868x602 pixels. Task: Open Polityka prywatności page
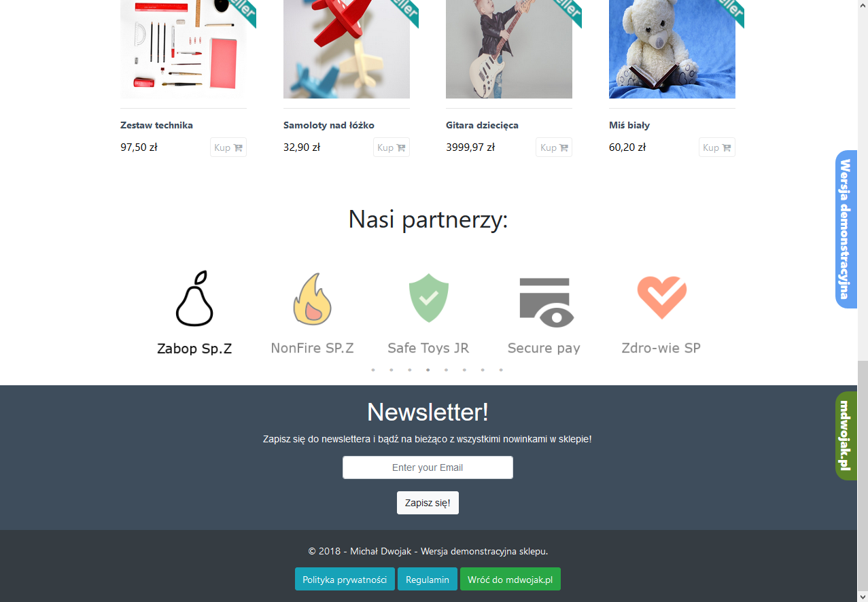point(345,580)
